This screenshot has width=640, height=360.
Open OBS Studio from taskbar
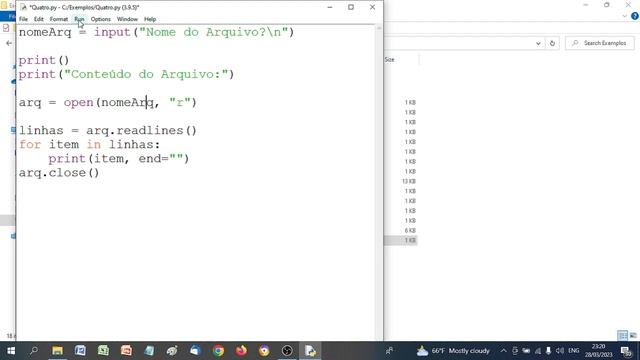(x=287, y=351)
